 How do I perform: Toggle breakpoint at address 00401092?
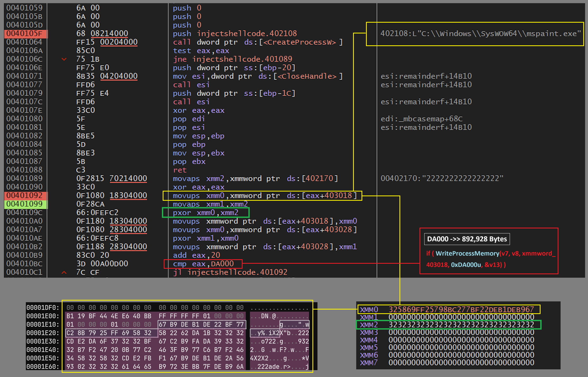coord(24,195)
